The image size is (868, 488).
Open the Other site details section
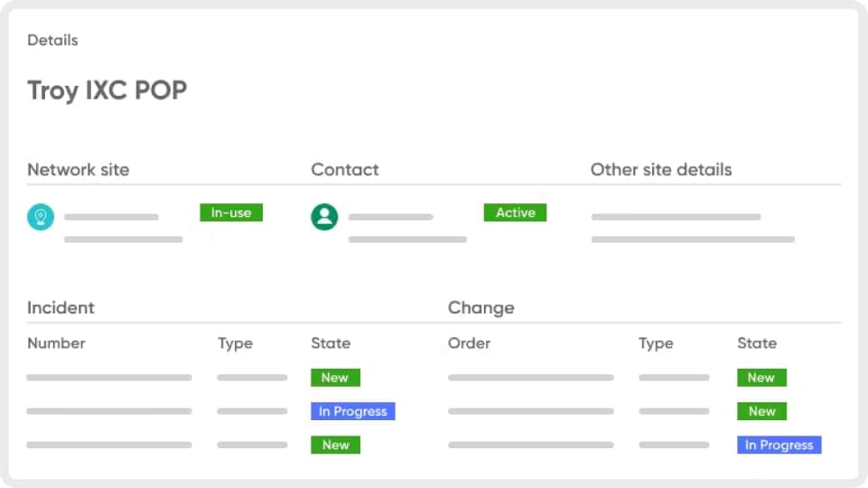point(661,170)
